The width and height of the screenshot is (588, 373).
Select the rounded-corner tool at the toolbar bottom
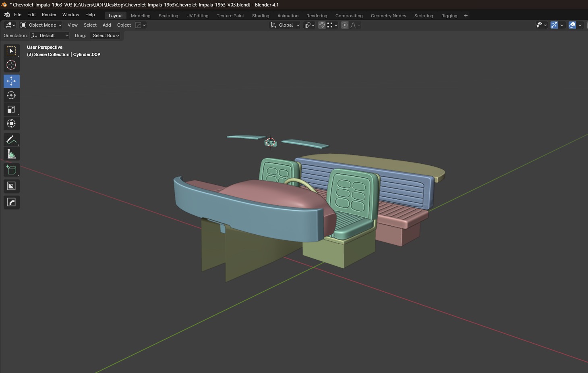[x=11, y=202]
